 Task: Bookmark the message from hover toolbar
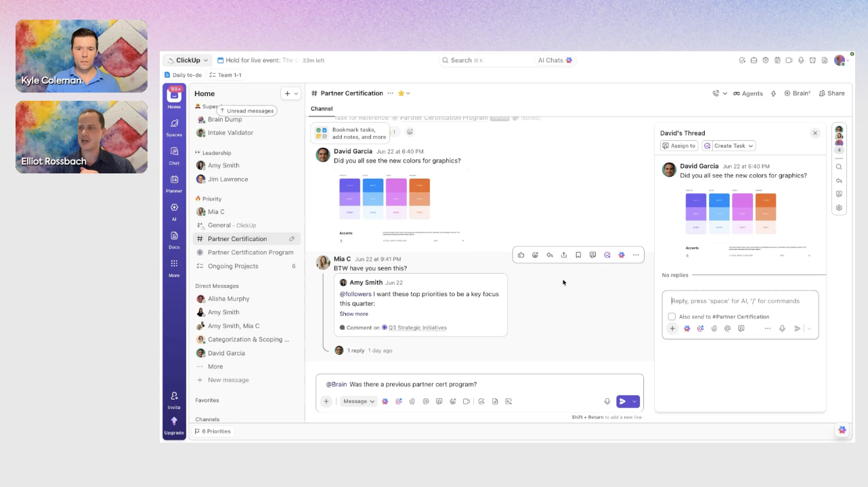578,255
